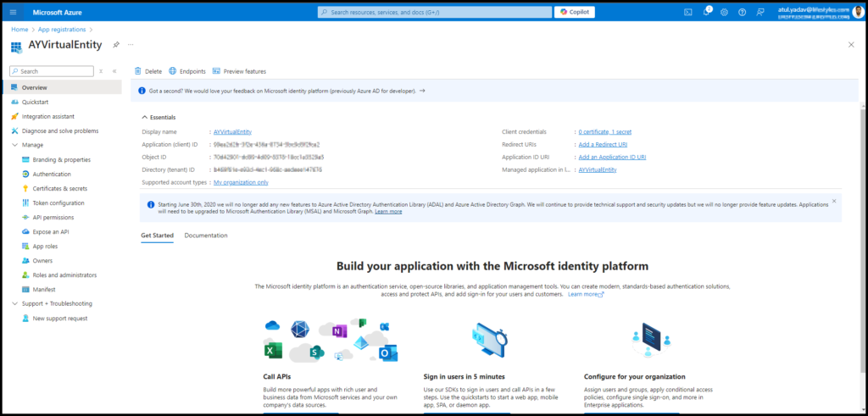Switch to the Documentation tab

(206, 235)
